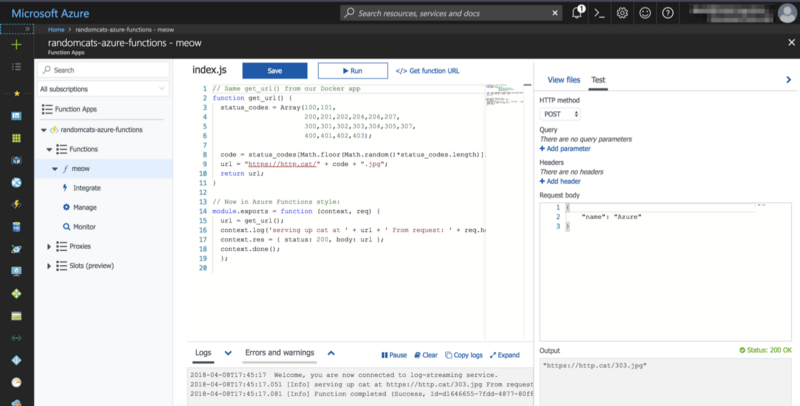Clear the logs
The width and height of the screenshot is (800, 406).
(426, 355)
